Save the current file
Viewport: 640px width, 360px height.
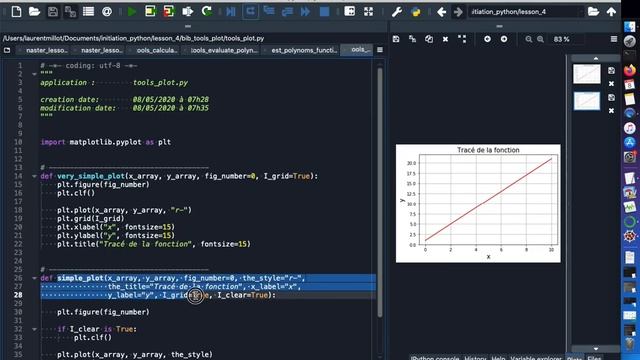click(53, 11)
